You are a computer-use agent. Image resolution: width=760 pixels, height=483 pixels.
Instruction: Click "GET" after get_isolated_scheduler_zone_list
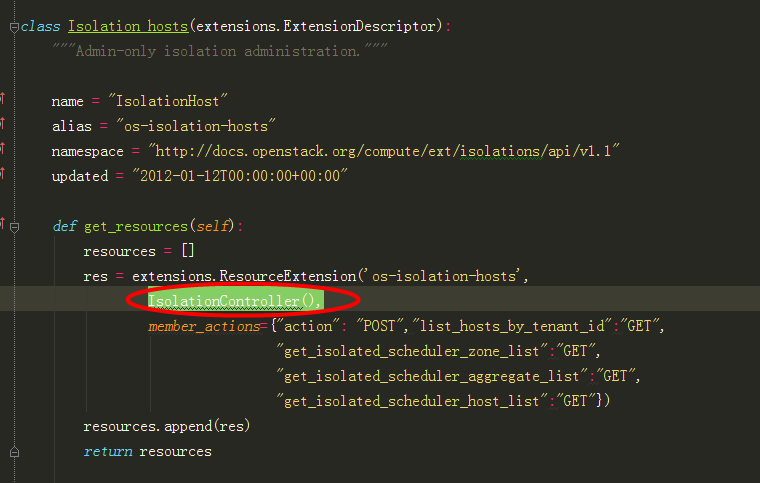575,351
